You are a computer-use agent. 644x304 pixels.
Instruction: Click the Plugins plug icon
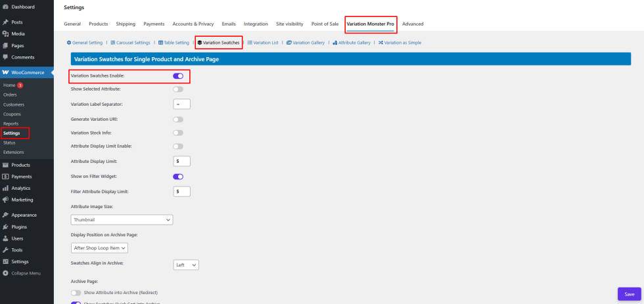tap(5, 227)
